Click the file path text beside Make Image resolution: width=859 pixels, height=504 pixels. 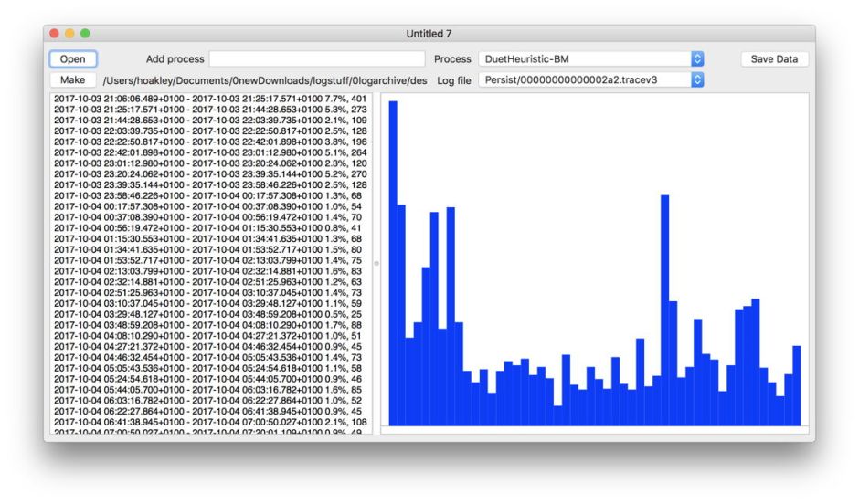265,81
